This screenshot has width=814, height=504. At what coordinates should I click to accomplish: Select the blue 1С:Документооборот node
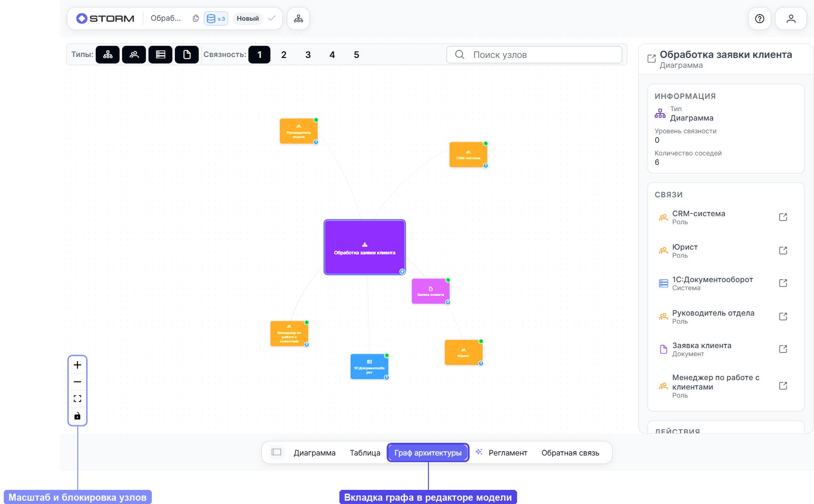369,366
